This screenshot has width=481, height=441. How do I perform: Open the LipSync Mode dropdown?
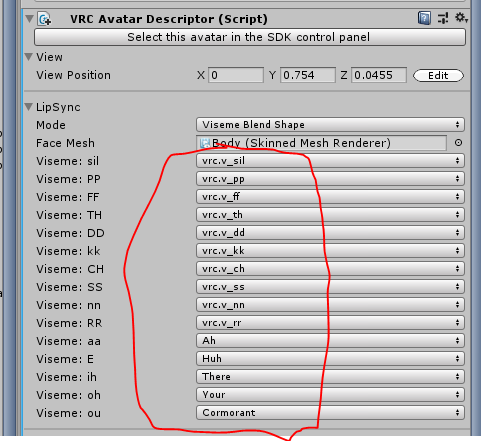330,125
